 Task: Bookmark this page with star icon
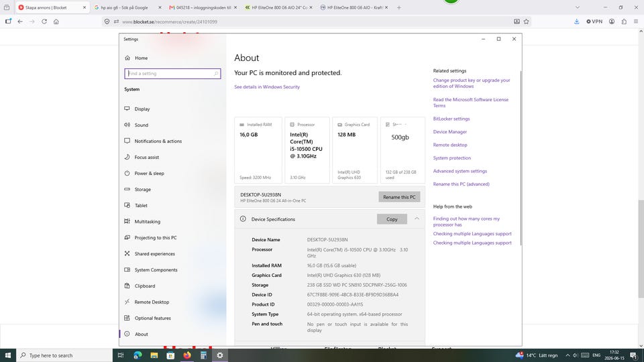point(526,21)
